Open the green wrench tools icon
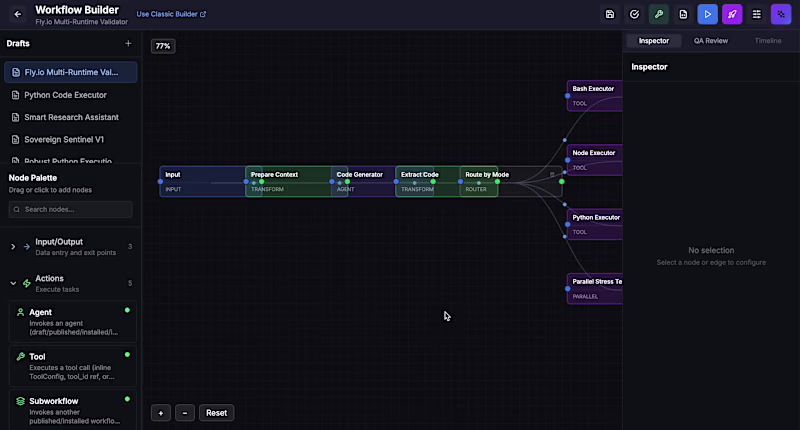Screen dimensions: 800x430 tap(659, 14)
